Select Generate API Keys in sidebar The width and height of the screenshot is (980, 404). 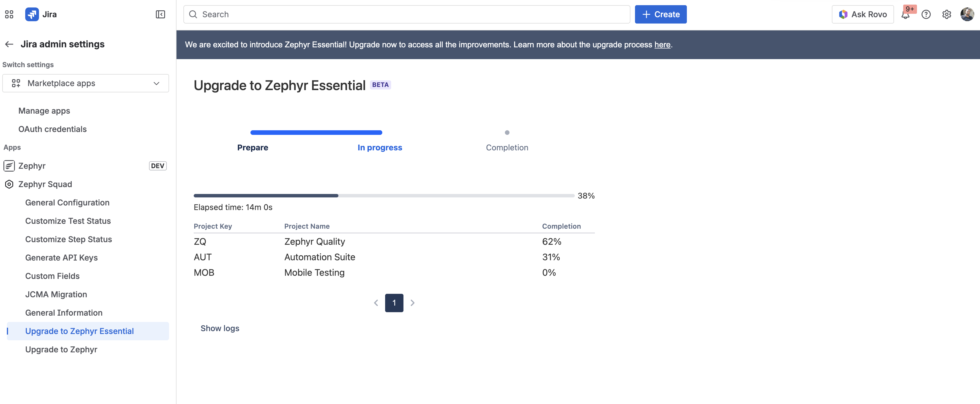pyautogui.click(x=61, y=258)
